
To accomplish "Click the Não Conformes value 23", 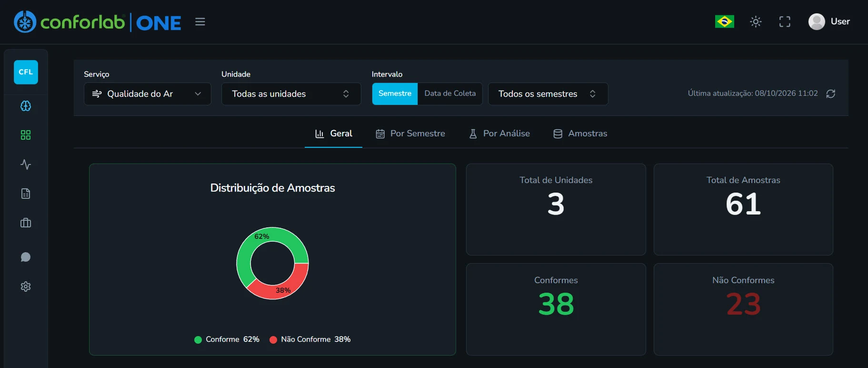I will 743,304.
